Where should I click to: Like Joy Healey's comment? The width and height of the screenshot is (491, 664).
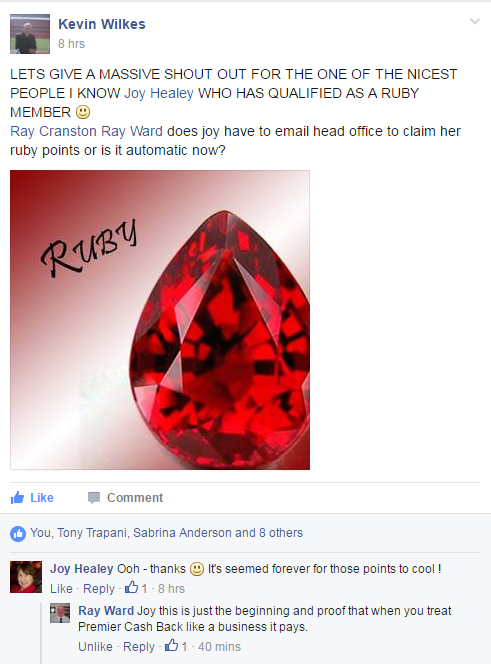pyautogui.click(x=61, y=589)
